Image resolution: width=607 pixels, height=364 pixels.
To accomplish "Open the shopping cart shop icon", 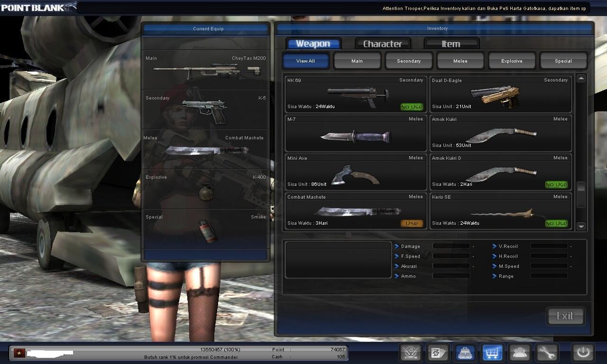I will click(492, 353).
